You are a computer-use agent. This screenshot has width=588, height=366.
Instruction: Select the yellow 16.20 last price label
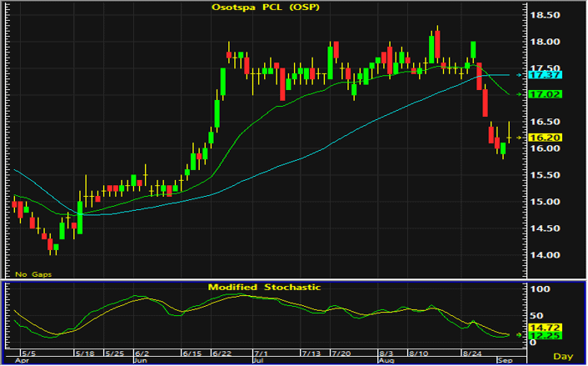[x=545, y=138]
